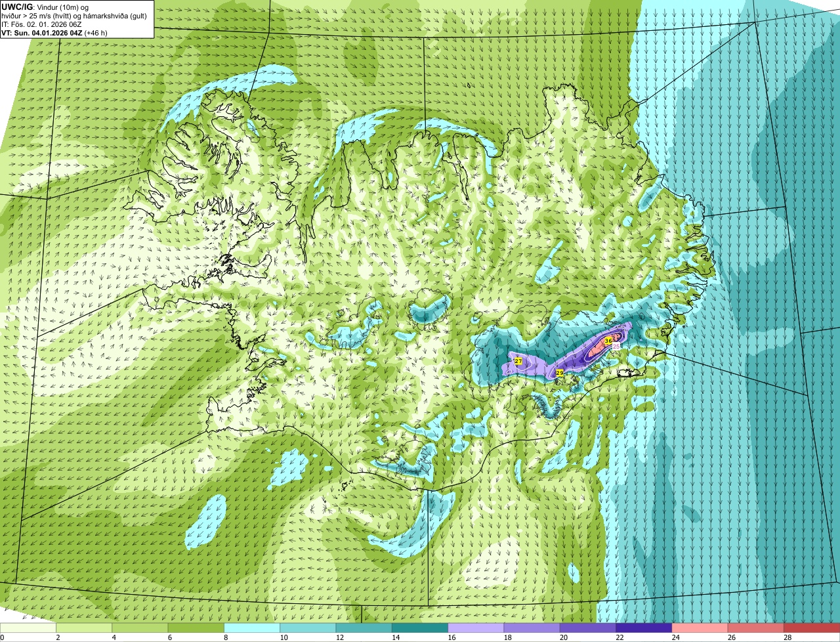Click the legend scale label '4'
Viewport: 840px width, 642px height.
point(114,637)
